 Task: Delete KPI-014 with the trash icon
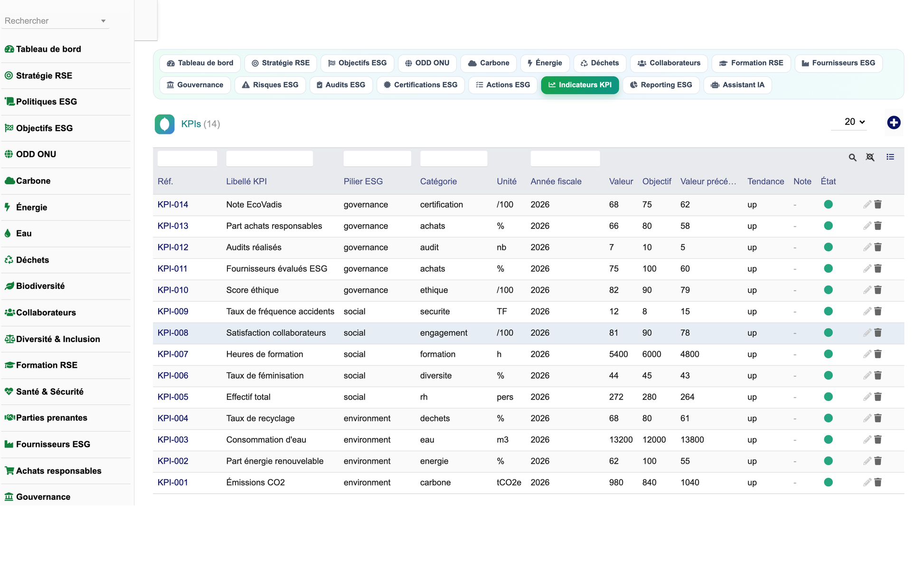(x=878, y=204)
